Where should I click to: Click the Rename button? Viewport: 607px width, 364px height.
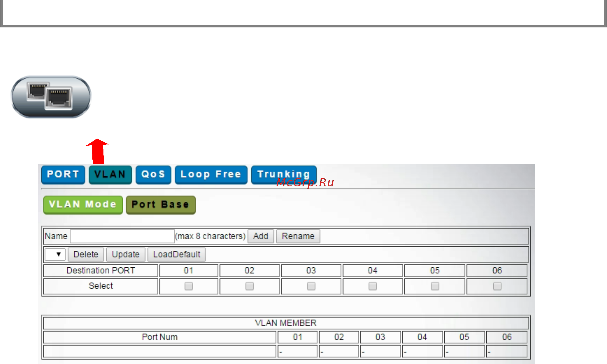pos(298,236)
